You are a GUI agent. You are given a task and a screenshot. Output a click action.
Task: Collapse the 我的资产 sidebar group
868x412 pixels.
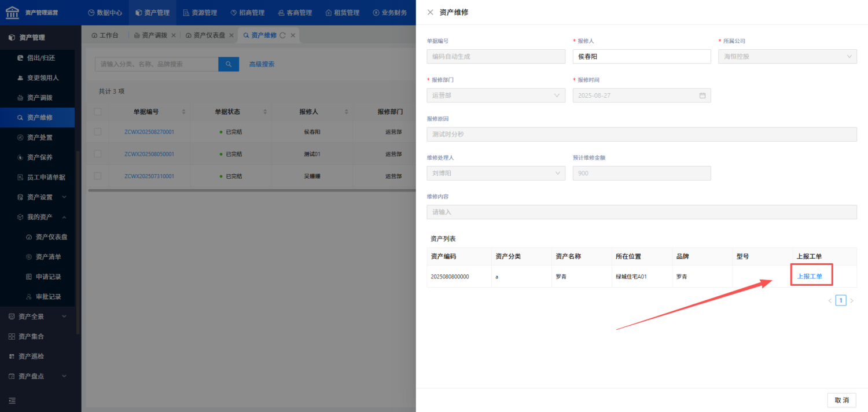pyautogui.click(x=37, y=217)
